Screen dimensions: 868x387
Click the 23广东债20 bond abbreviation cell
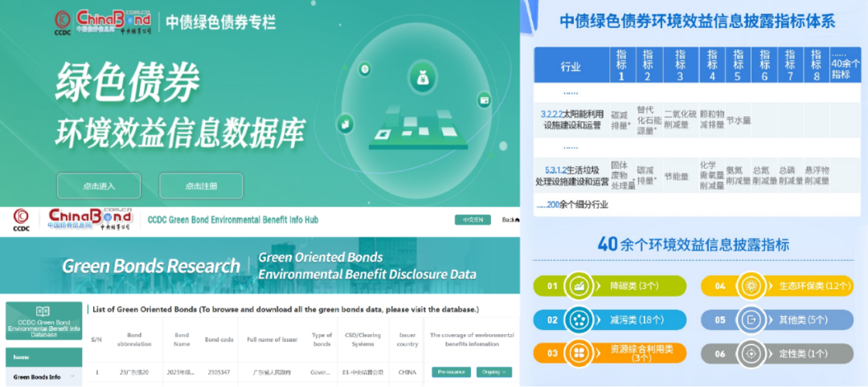133,372
